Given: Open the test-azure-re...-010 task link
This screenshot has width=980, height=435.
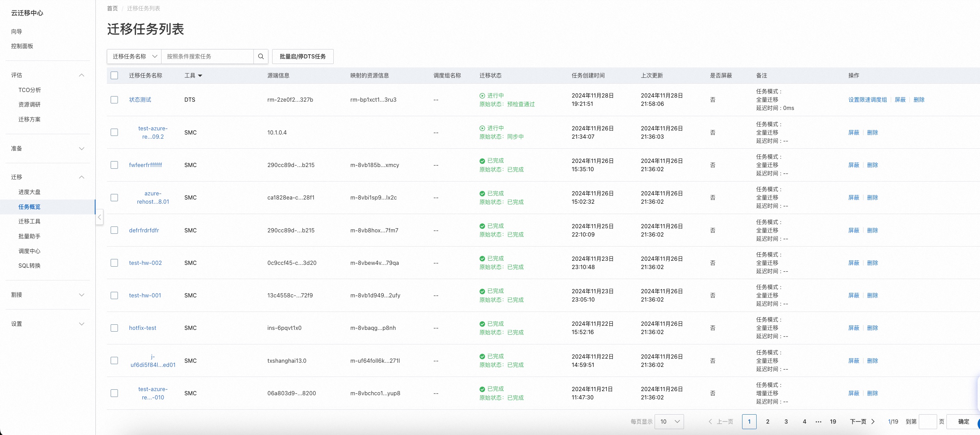Looking at the screenshot, I should [x=153, y=393].
